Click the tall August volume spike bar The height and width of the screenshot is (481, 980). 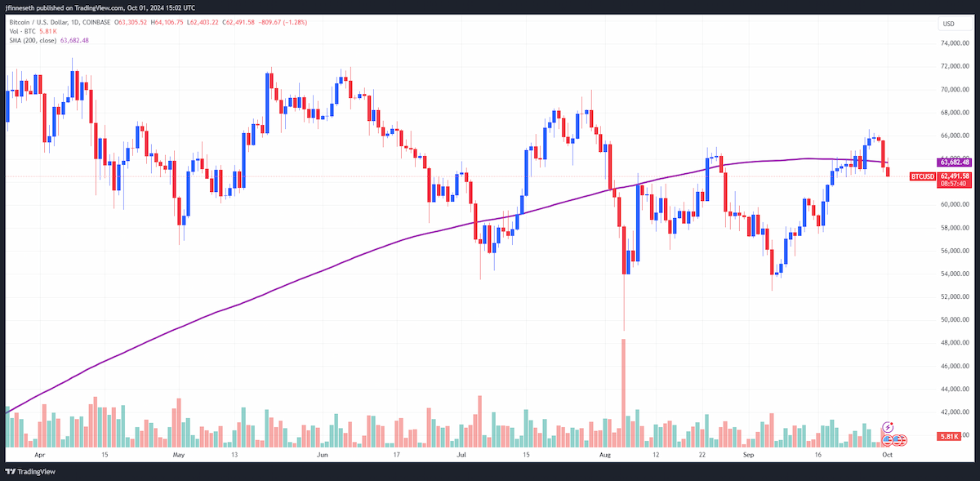623,392
